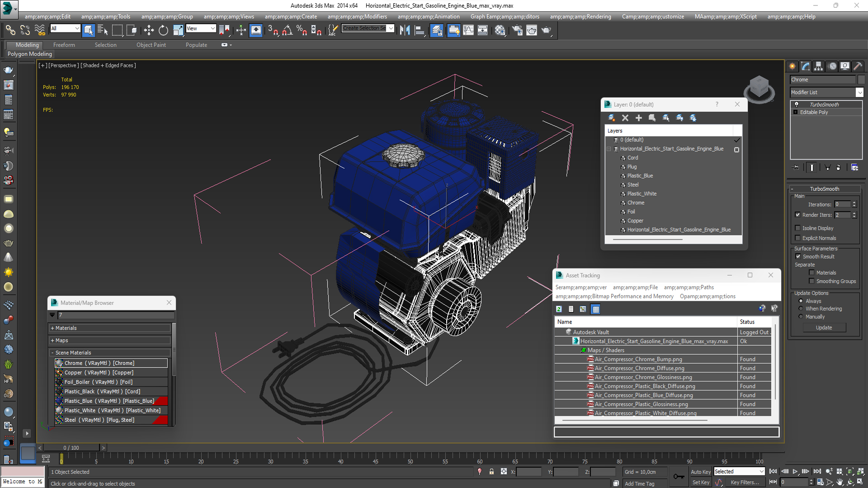Select Plastic_Blue object in Layer list

[x=640, y=176]
